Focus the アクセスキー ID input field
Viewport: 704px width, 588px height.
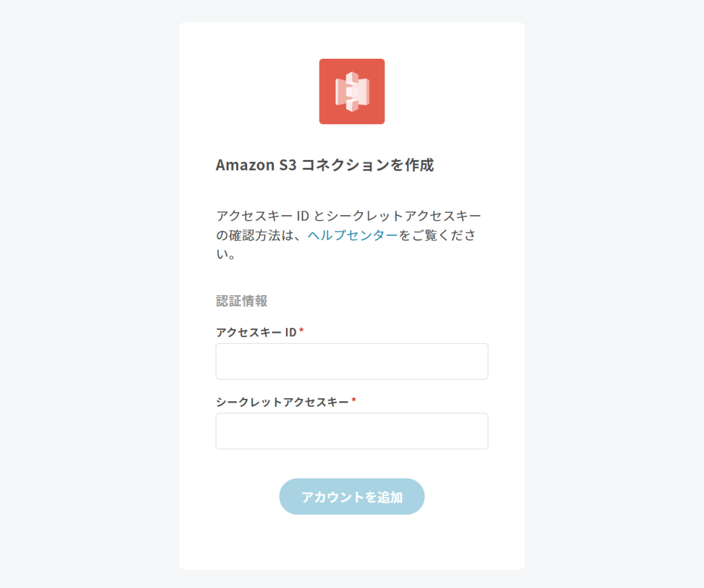click(352, 361)
